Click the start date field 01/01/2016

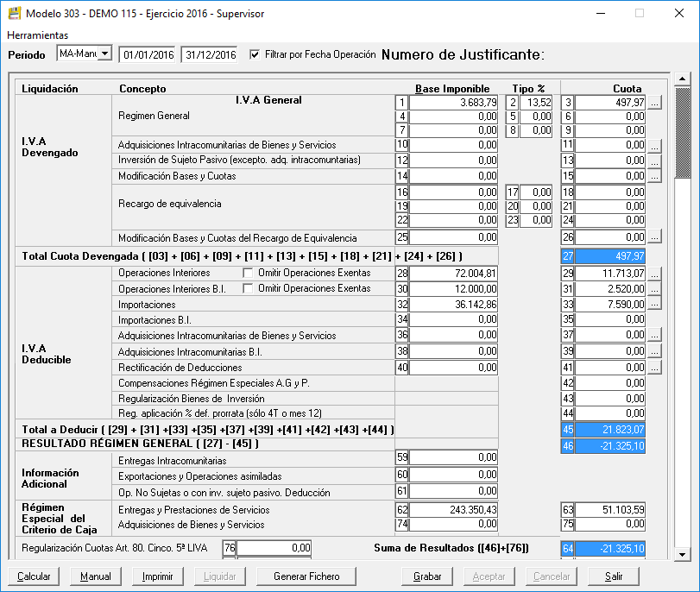click(148, 55)
